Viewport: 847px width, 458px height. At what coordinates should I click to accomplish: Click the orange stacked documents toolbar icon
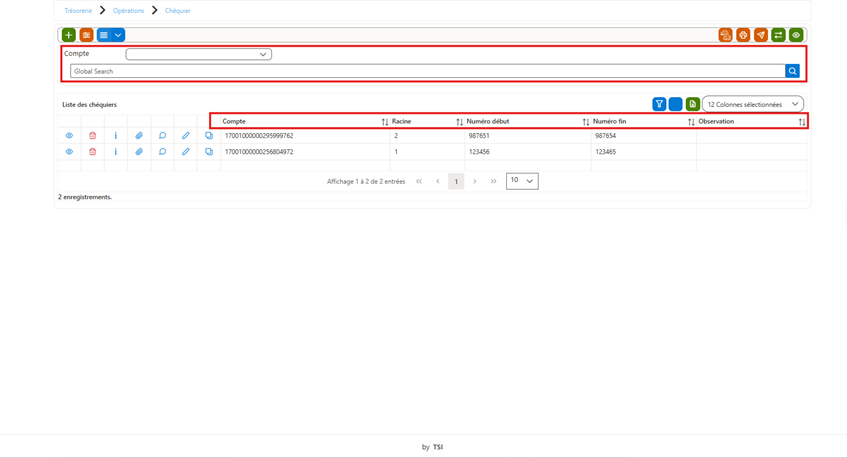[x=725, y=35]
